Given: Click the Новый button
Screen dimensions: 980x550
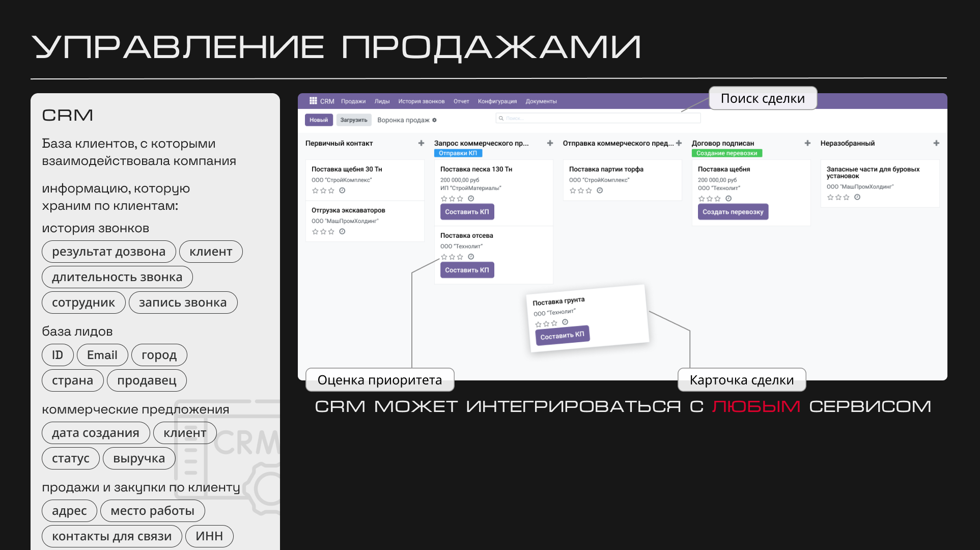Looking at the screenshot, I should tap(319, 120).
